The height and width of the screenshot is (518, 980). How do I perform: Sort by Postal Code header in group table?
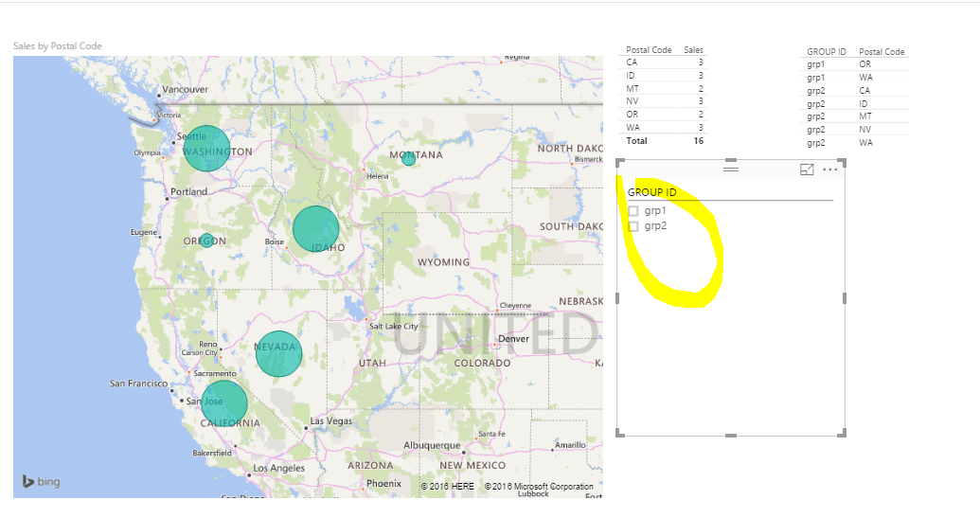point(882,51)
